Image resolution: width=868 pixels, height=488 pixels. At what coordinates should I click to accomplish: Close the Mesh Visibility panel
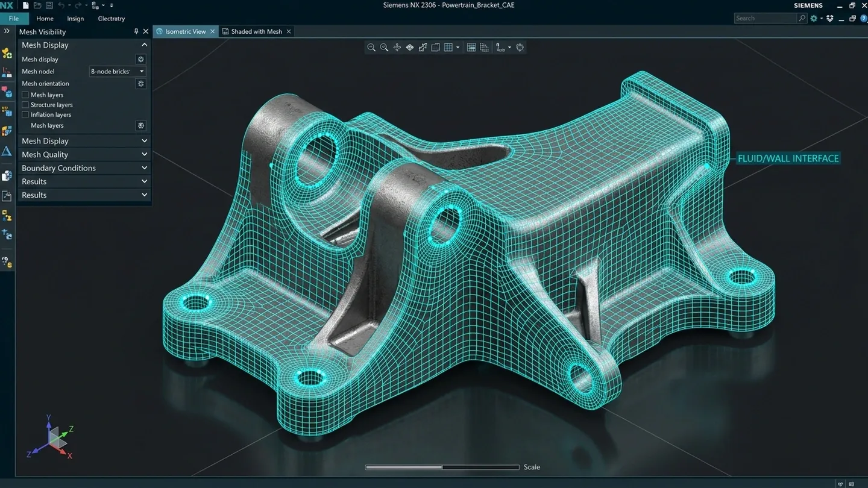[146, 31]
